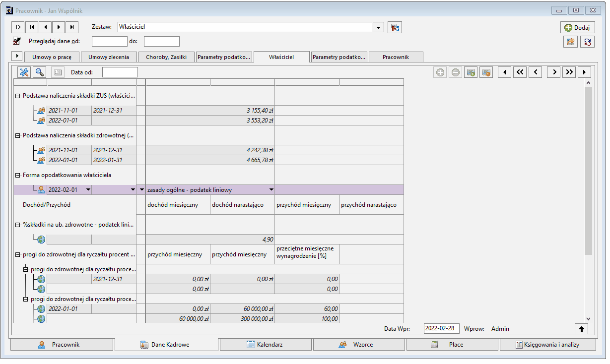The image size is (610, 364).
Task: Open the empty end-date dropdown arrow
Action: 133,189
